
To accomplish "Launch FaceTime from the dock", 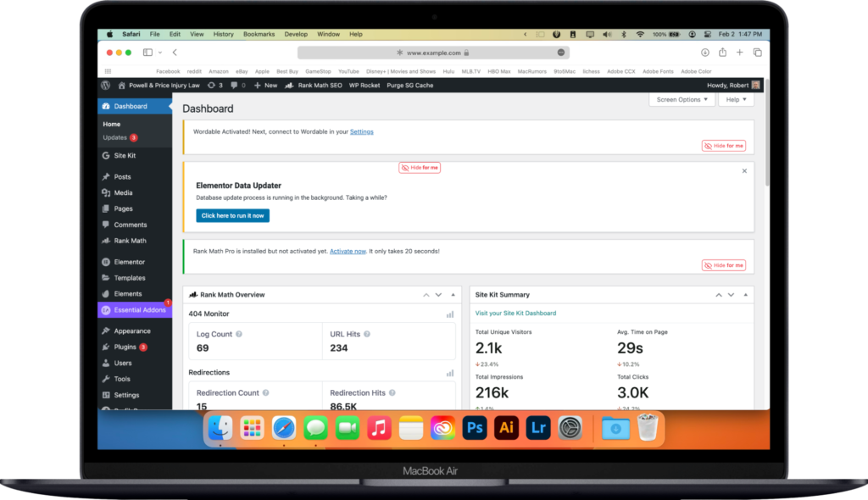I will point(347,429).
